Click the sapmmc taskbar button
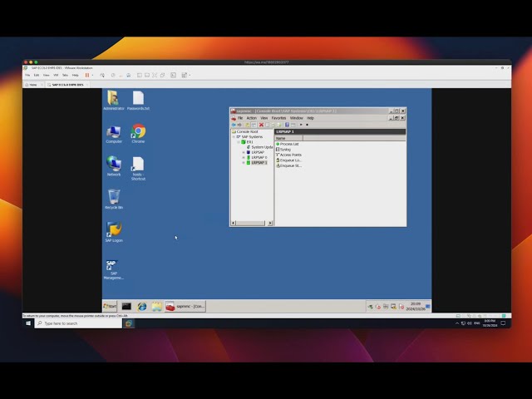 click(x=185, y=307)
